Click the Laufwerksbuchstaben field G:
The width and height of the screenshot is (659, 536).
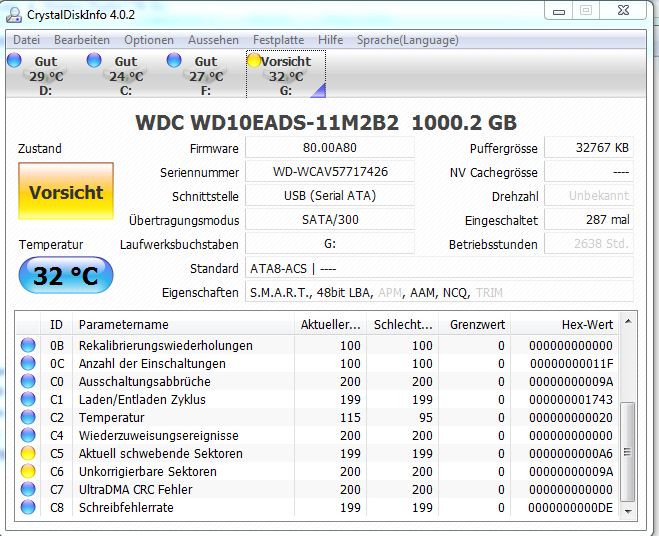(x=330, y=244)
